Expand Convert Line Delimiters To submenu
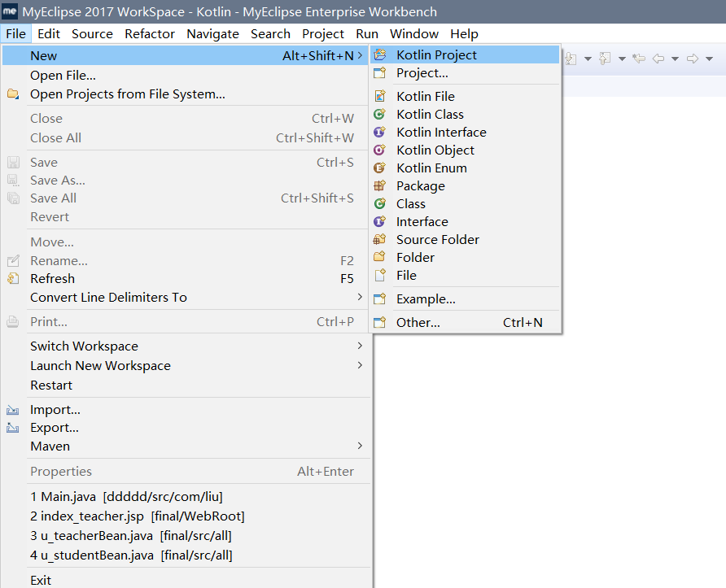Screen dimensions: 726x588 coord(360,297)
